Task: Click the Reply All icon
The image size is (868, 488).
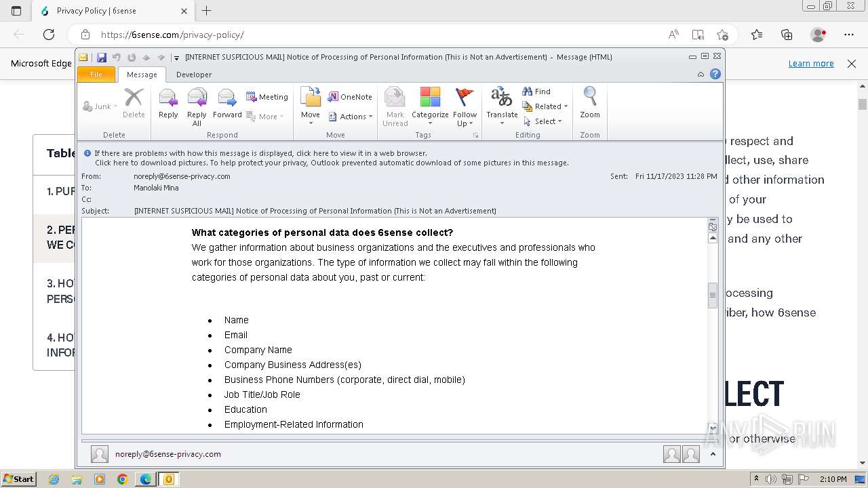Action: point(197,107)
